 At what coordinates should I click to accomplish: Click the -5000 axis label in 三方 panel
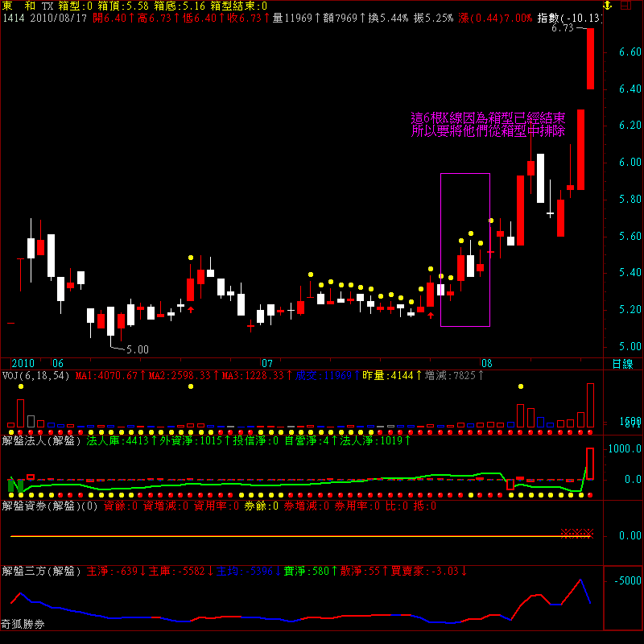tap(628, 580)
